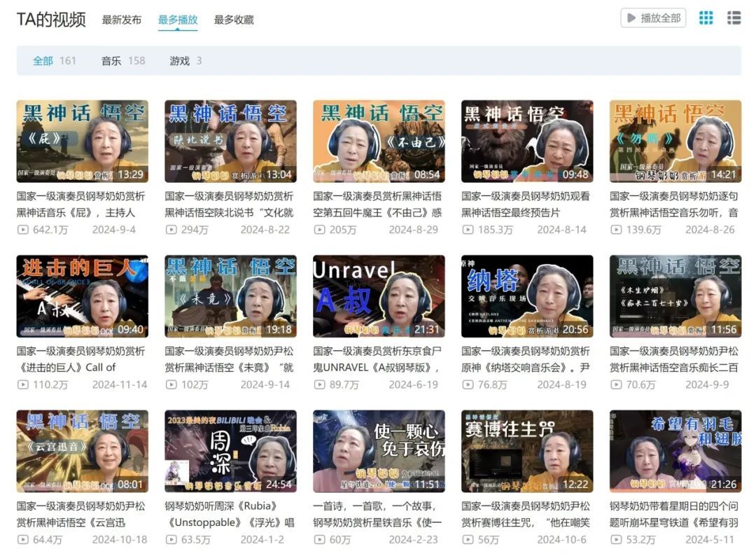
Task: Click play count icon beside 185.3万
Action: click(468, 230)
